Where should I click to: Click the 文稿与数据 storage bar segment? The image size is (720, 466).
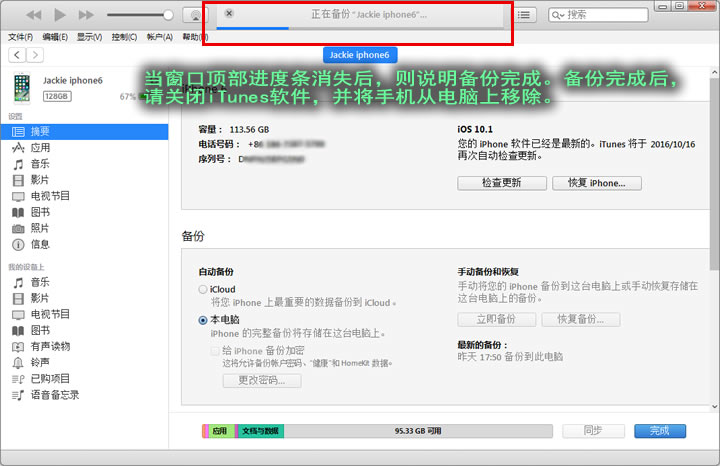coord(260,431)
